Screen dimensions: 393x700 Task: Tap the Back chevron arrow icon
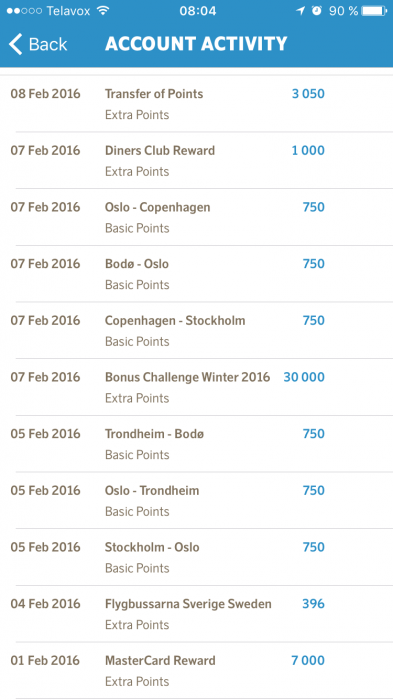15,44
